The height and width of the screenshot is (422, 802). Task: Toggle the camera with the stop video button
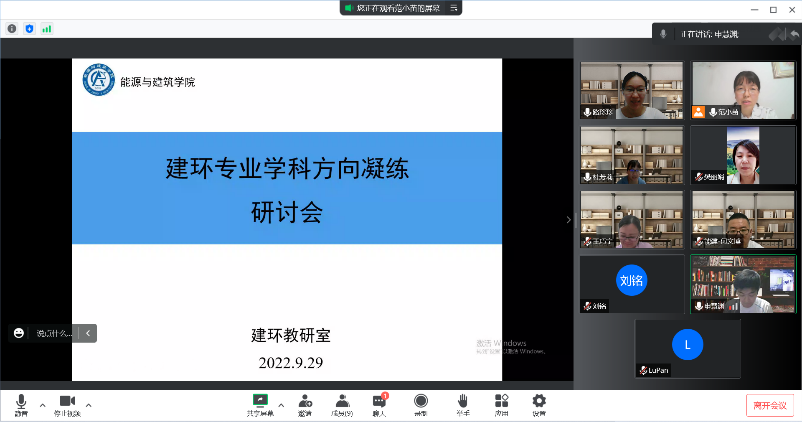click(67, 402)
